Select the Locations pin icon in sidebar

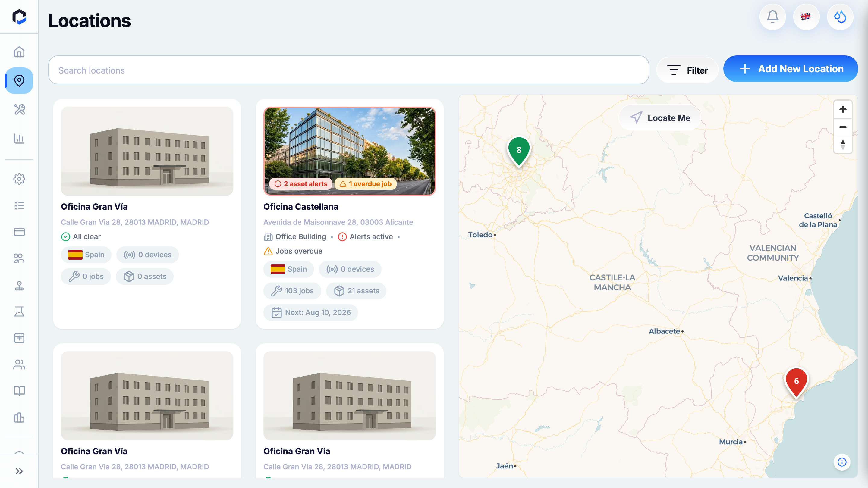coord(19,80)
